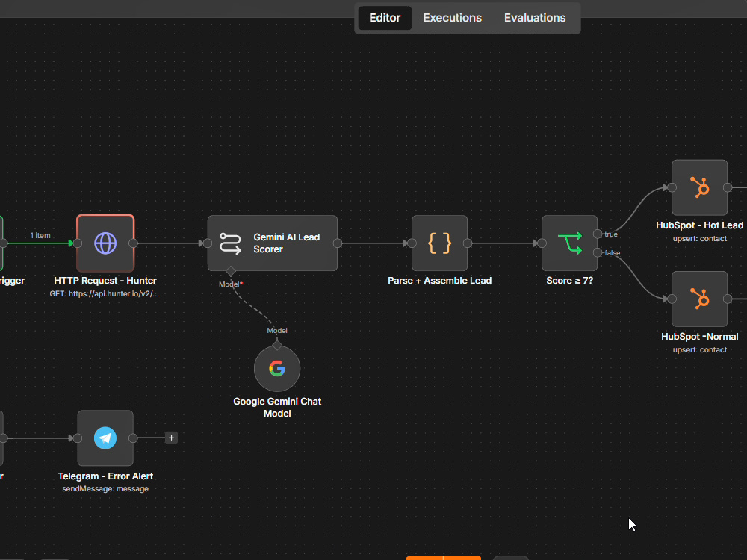Image resolution: width=747 pixels, height=560 pixels.
Task: Select the Score ≥ 7? If node
Action: 569,243
